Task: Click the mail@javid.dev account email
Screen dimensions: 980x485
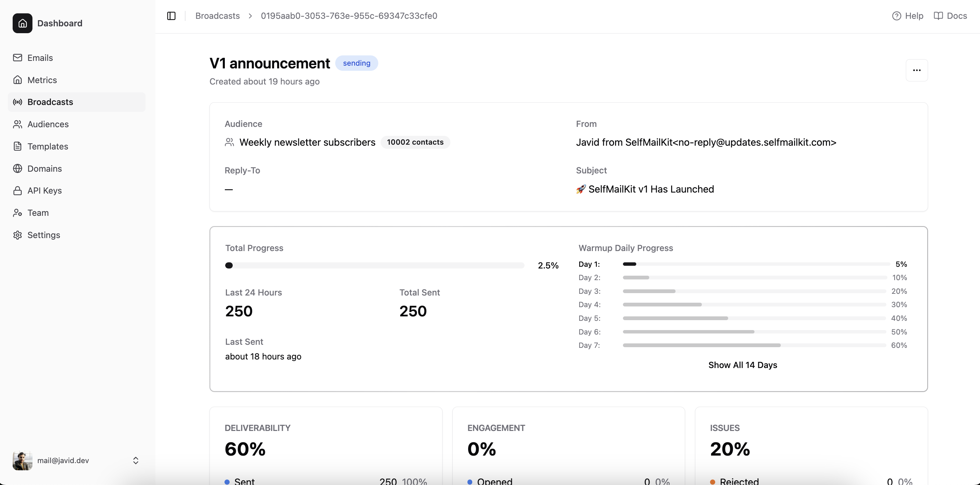Action: pyautogui.click(x=63, y=461)
